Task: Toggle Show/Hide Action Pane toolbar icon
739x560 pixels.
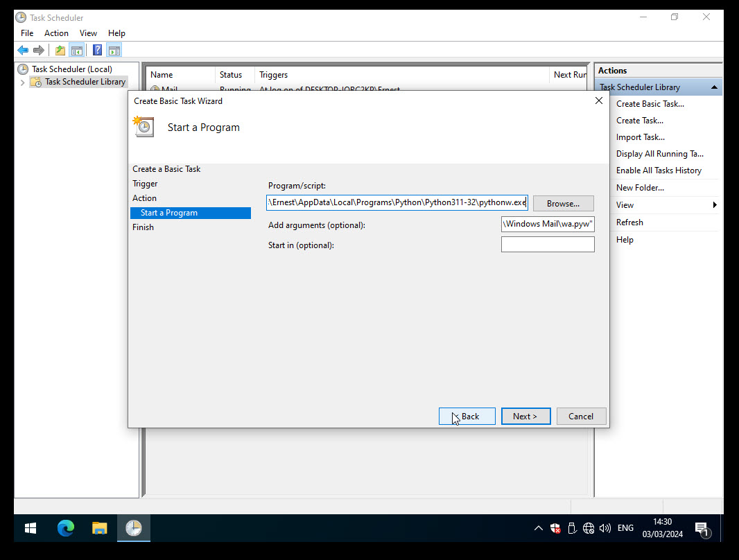Action: [x=114, y=50]
